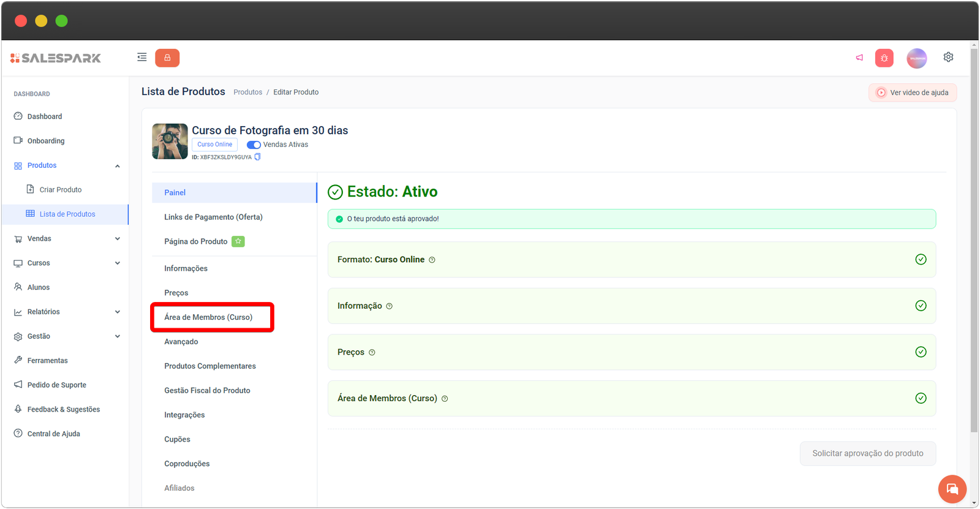Copy the product ID with copy icon
The height and width of the screenshot is (509, 980).
coord(257,157)
